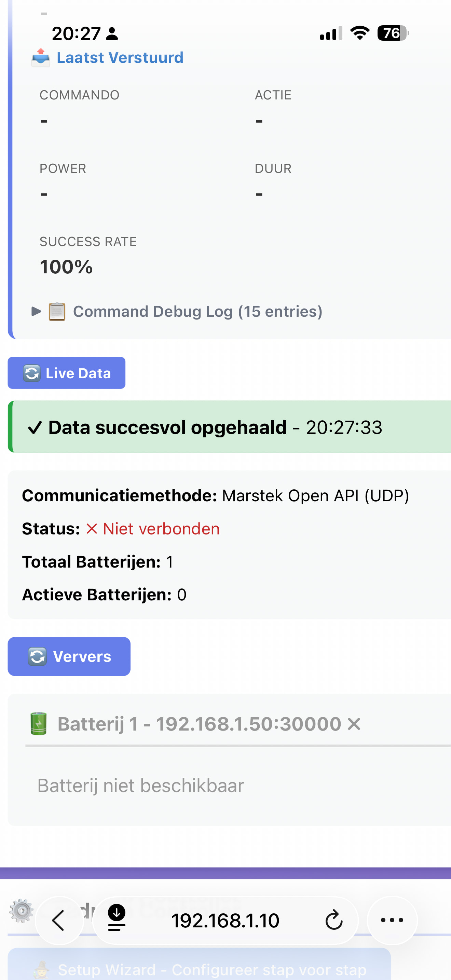Viewport: 451px width, 980px height.
Task: Expand the Command Debug Log disclosure triangle
Action: click(x=36, y=312)
